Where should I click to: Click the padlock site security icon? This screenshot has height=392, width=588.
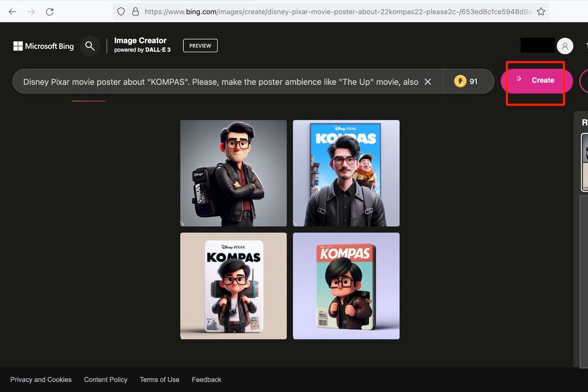(136, 11)
